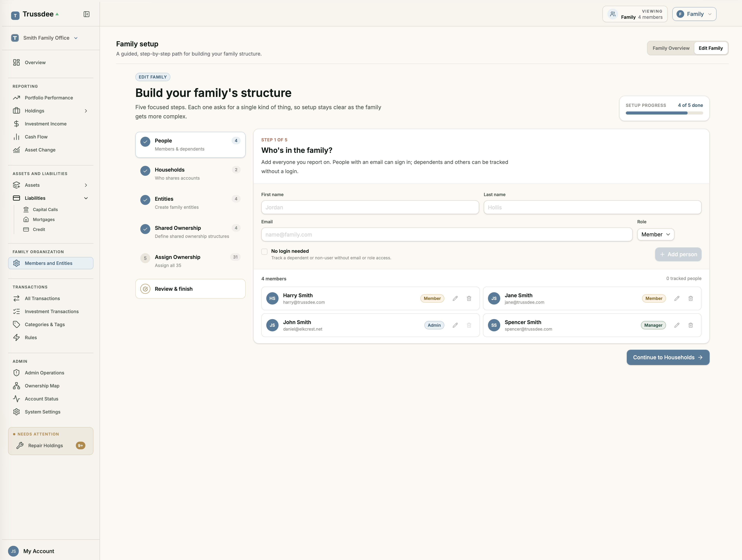Viewport: 742px width, 560px height.
Task: Click Overview grid icon in sidebar
Action: coord(16,62)
